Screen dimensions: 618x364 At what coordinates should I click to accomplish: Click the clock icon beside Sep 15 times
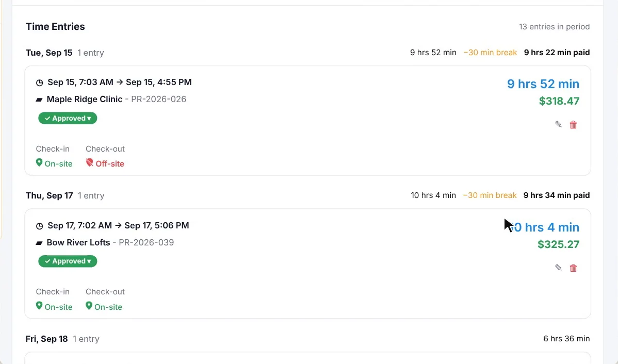(x=39, y=82)
